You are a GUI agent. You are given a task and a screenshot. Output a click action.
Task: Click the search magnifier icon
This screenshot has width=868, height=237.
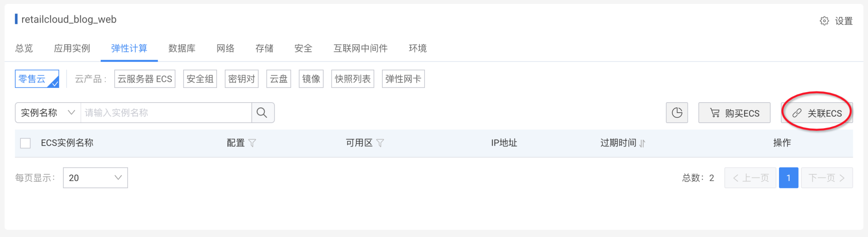click(262, 113)
